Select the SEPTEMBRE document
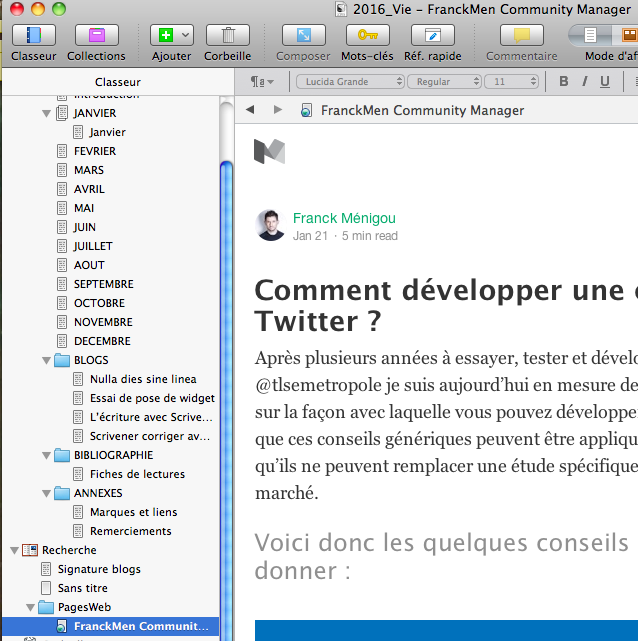Image resolution: width=638 pixels, height=641 pixels. 103,284
